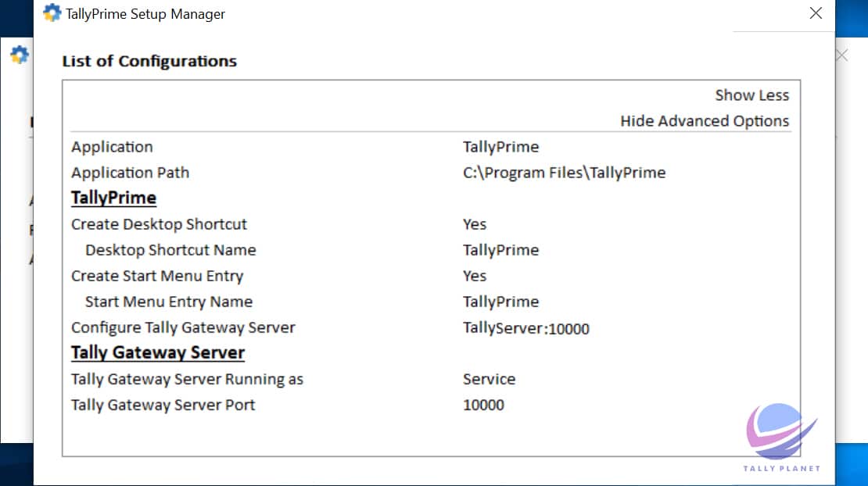This screenshot has height=486, width=868.
Task: Click Show Less link
Action: 751,95
